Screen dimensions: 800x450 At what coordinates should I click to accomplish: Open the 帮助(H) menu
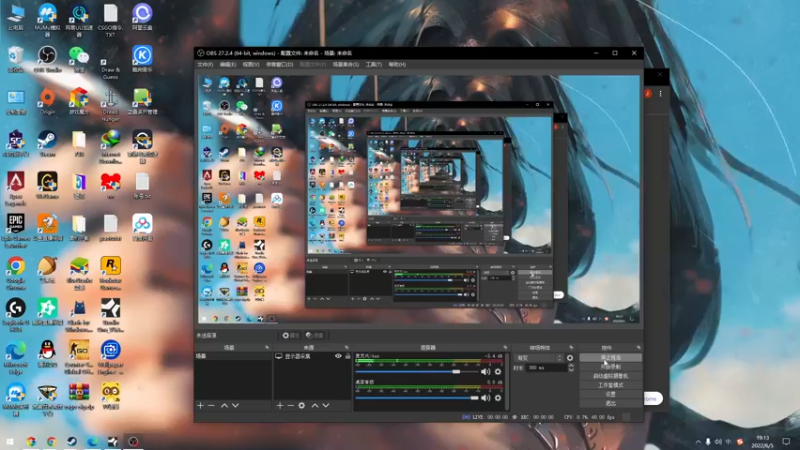tap(397, 65)
